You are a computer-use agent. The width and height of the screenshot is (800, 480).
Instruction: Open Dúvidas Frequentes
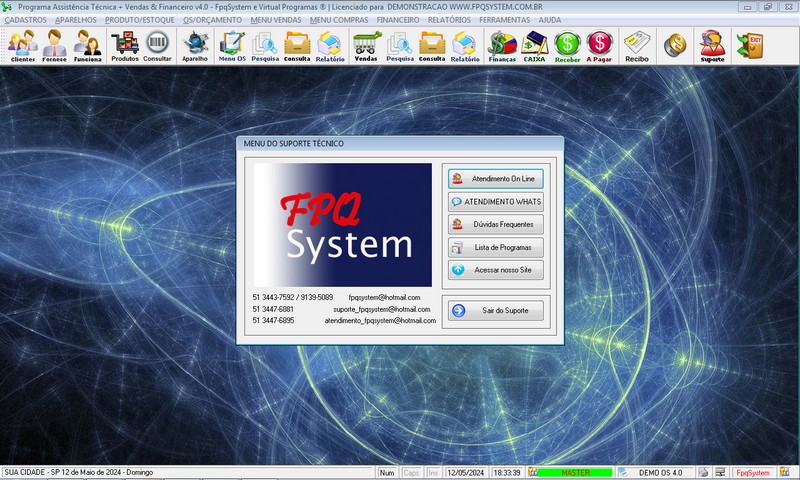(495, 224)
